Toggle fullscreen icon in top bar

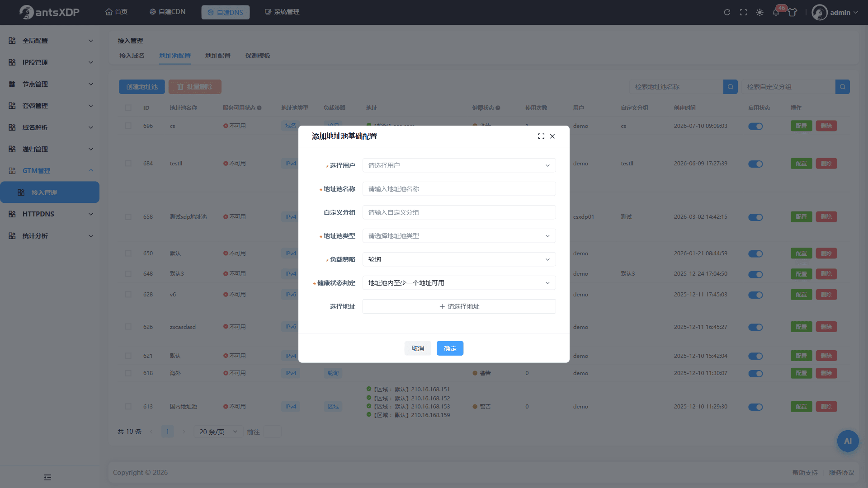point(743,12)
